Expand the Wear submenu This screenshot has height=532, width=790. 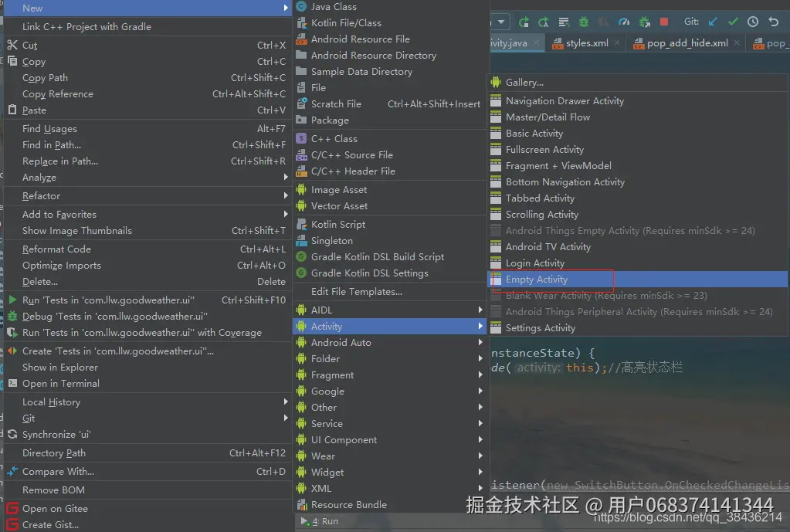389,456
